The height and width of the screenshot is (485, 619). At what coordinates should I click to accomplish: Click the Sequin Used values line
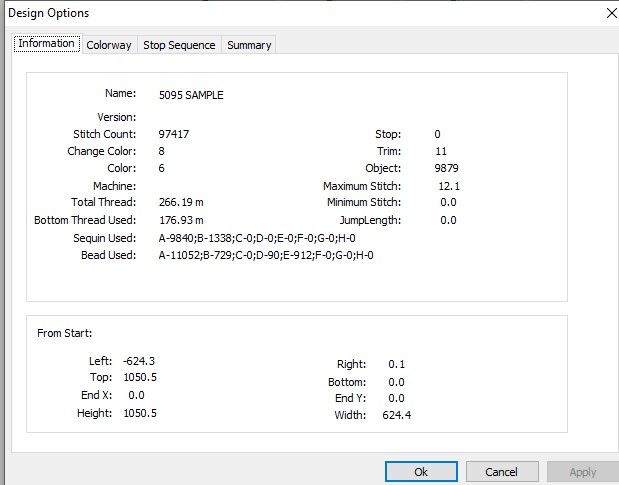click(257, 238)
